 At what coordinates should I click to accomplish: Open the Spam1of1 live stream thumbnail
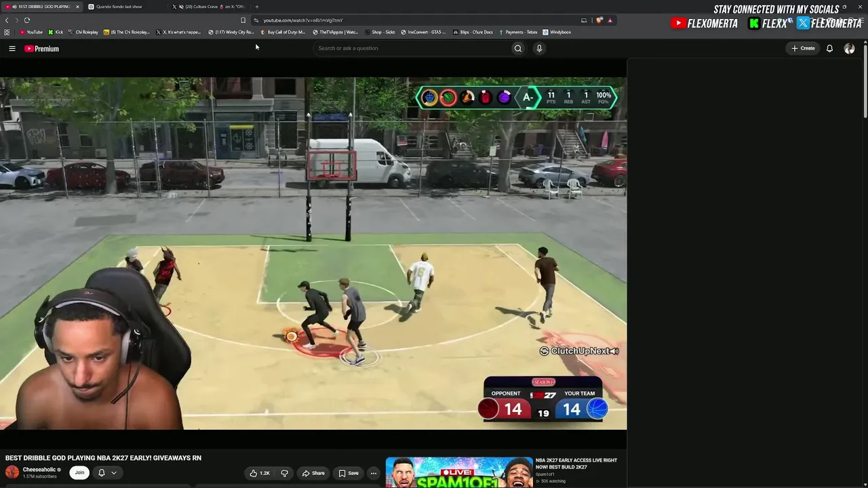coord(459,473)
